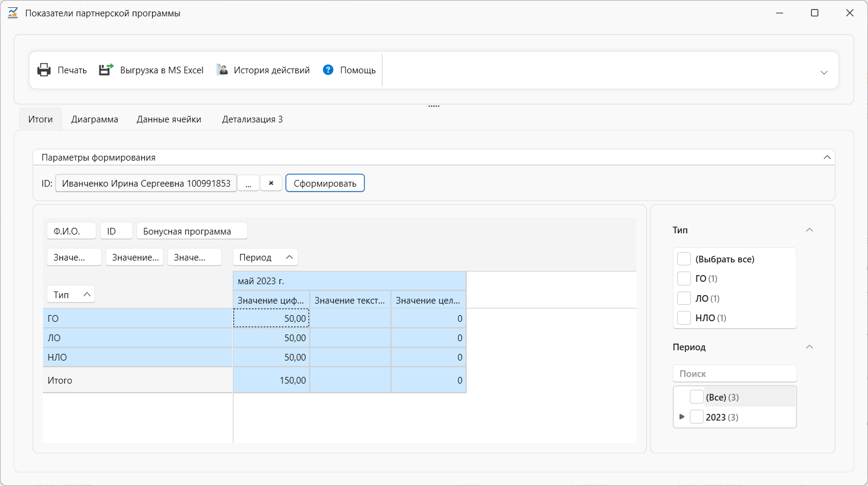Screen dimensions: 868x486
Task: Click the ID field with Иванченко Ирина Сергеевна
Action: tap(146, 183)
